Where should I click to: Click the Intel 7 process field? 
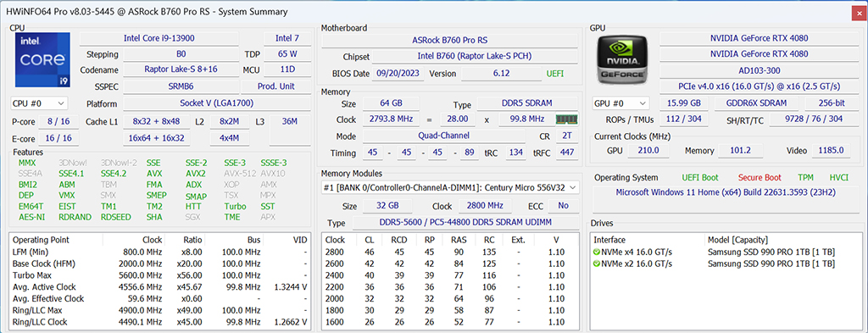(287, 38)
